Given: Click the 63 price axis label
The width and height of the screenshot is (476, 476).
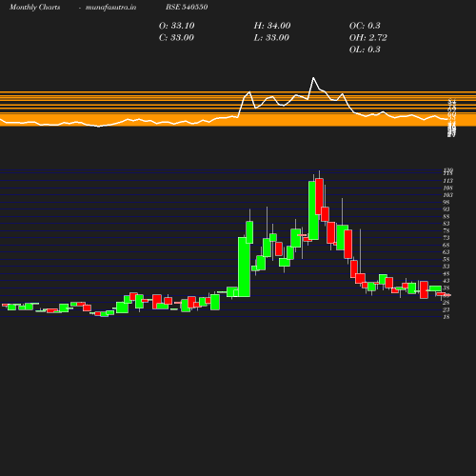Looking at the screenshot, I should point(446,252).
